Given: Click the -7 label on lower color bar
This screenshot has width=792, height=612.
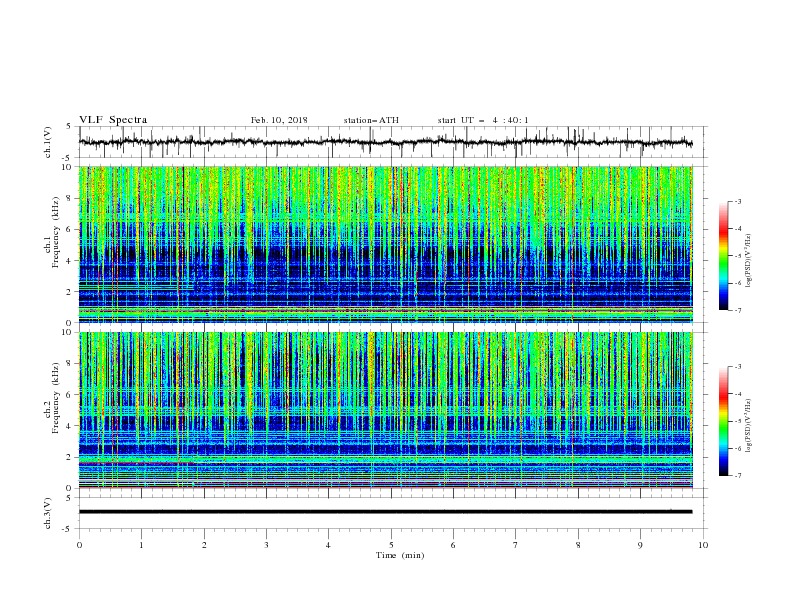Looking at the screenshot, I should coord(737,475).
